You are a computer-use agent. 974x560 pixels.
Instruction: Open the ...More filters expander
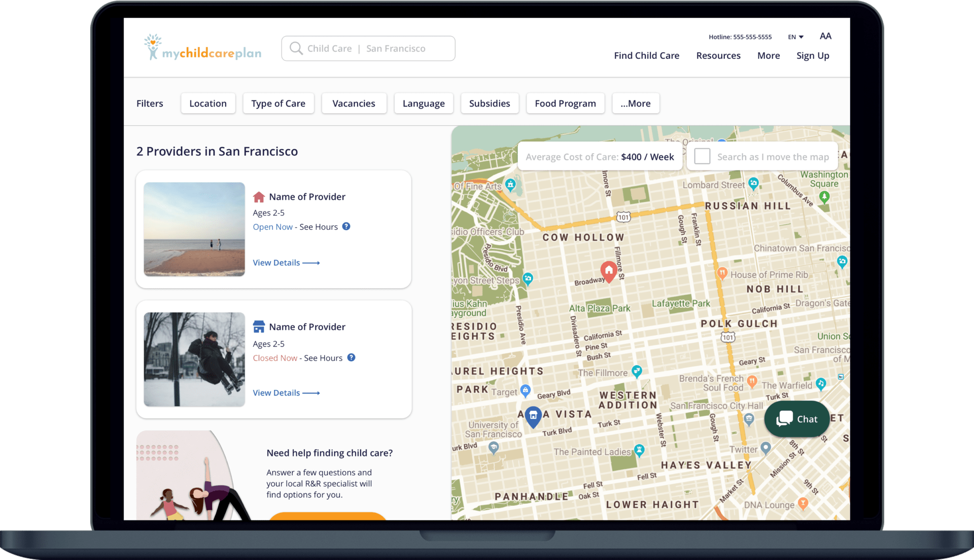(635, 103)
